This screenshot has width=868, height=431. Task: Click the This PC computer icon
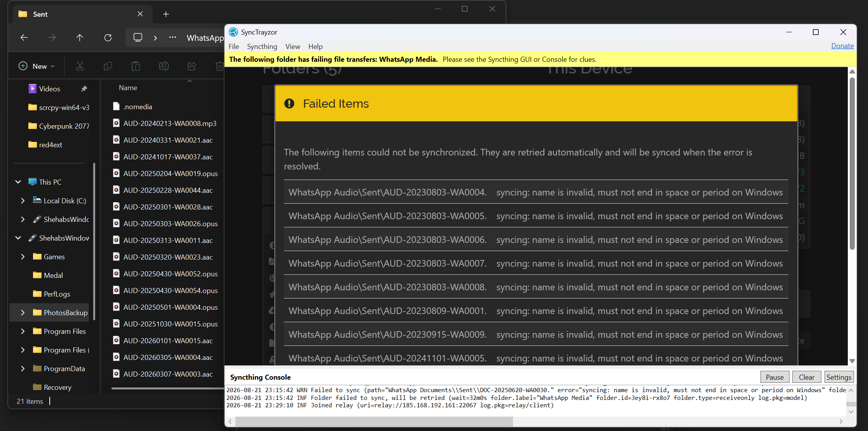[x=33, y=181]
